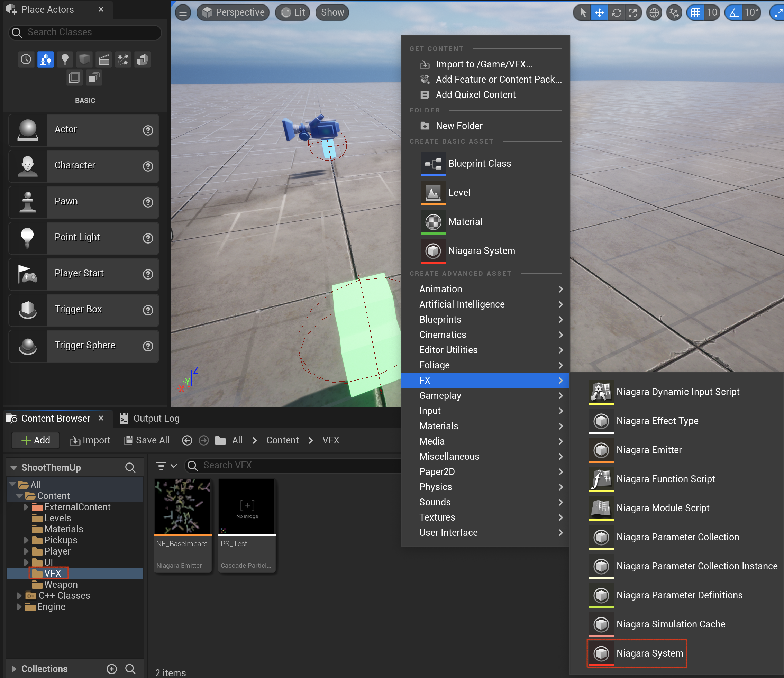The width and height of the screenshot is (784, 678).
Task: Open help for the Actor class
Action: (x=148, y=130)
